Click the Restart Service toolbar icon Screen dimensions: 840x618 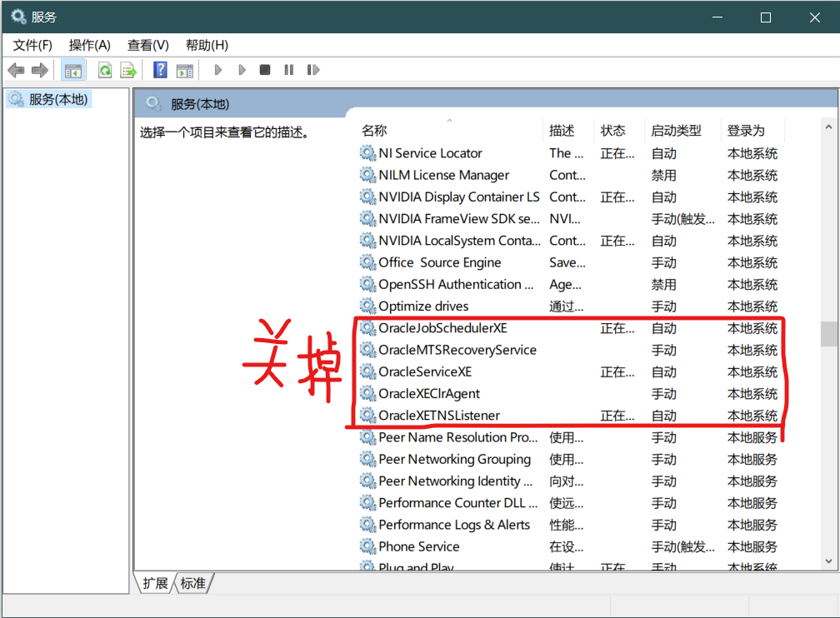coord(313,70)
